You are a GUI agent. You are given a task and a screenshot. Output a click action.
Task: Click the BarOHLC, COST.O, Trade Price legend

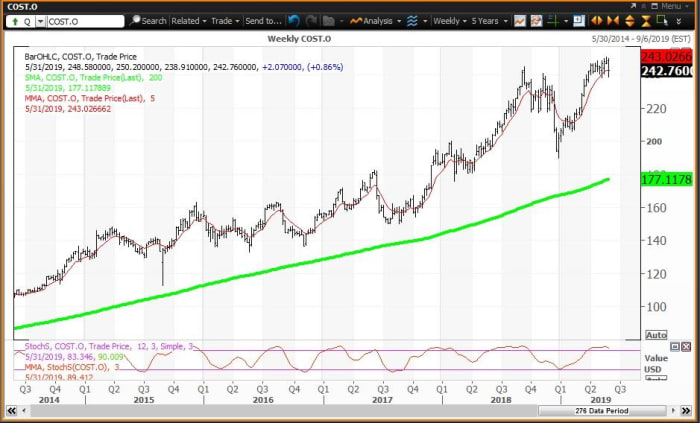[x=81, y=57]
